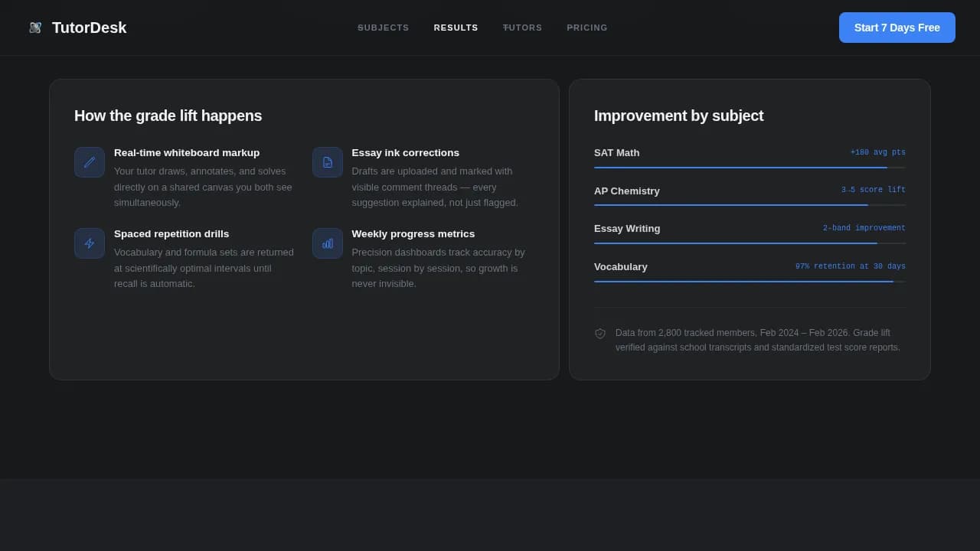Click 'How the grade lift happens' title
This screenshot has width=980, height=551.
tap(168, 116)
